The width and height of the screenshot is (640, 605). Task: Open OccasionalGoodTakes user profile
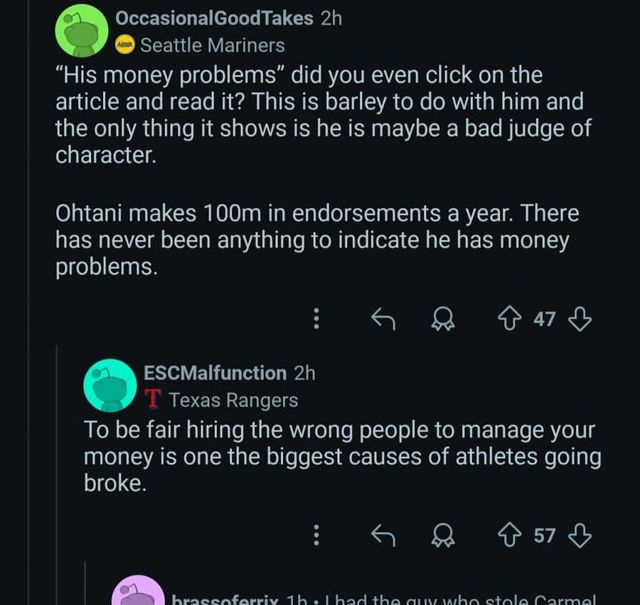(214, 18)
